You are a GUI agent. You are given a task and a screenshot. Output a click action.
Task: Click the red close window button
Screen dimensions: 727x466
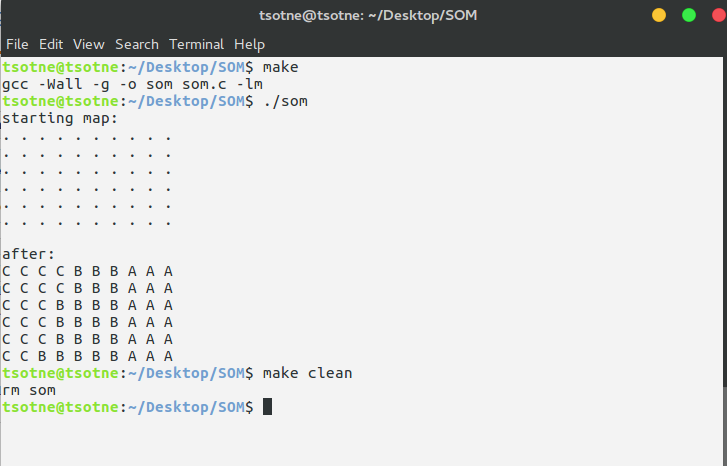click(x=719, y=15)
